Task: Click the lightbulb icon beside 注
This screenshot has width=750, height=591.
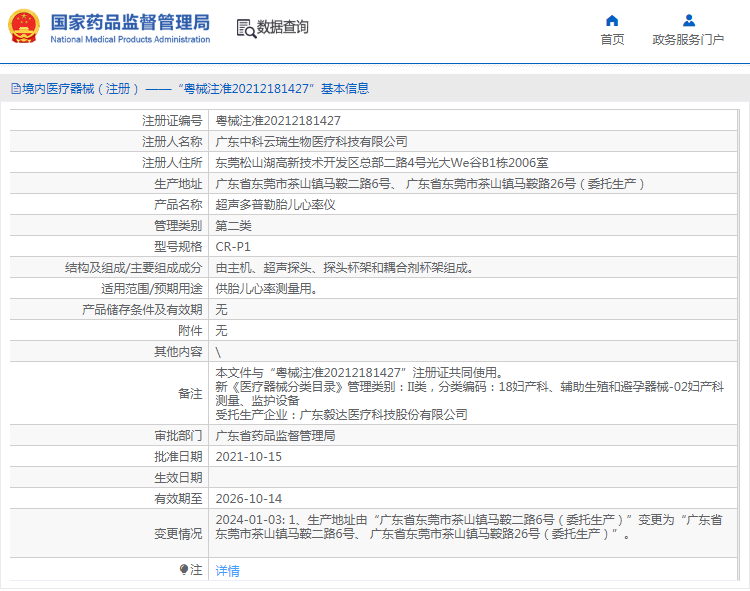Action: [184, 569]
